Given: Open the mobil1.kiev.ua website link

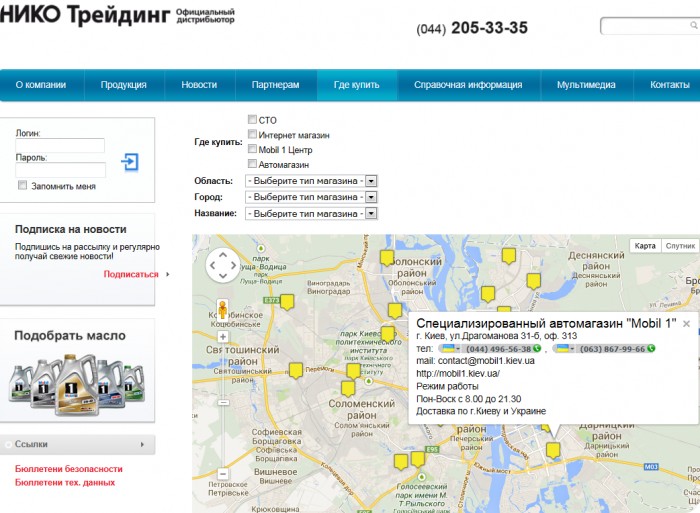Looking at the screenshot, I should pos(458,373).
